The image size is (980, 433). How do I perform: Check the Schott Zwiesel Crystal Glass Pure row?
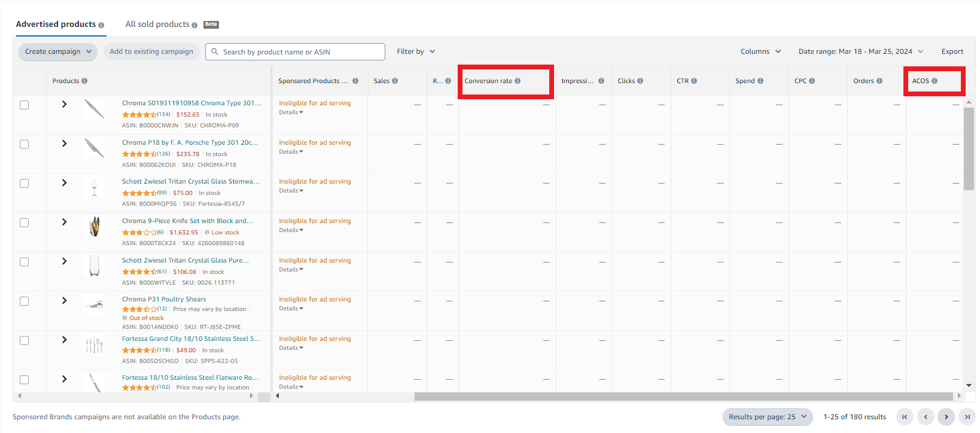25,262
